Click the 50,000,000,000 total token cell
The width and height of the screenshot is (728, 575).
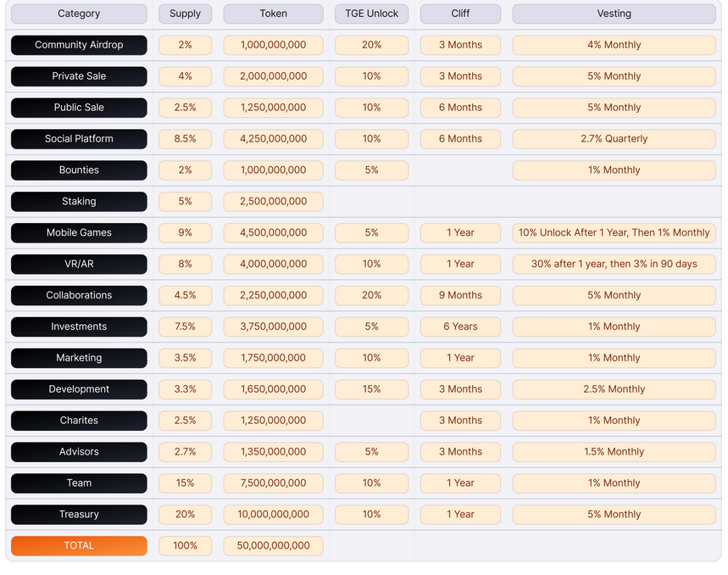pos(273,546)
